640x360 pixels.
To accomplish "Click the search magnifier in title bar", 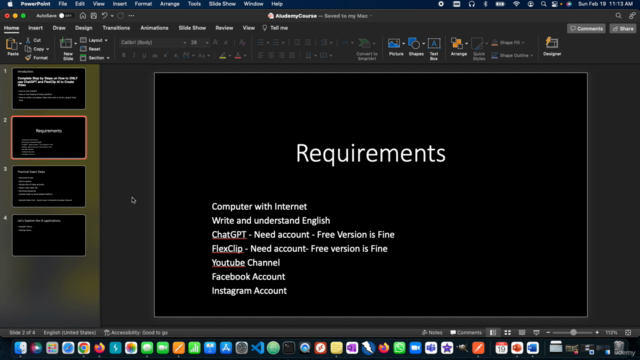I will (618, 16).
